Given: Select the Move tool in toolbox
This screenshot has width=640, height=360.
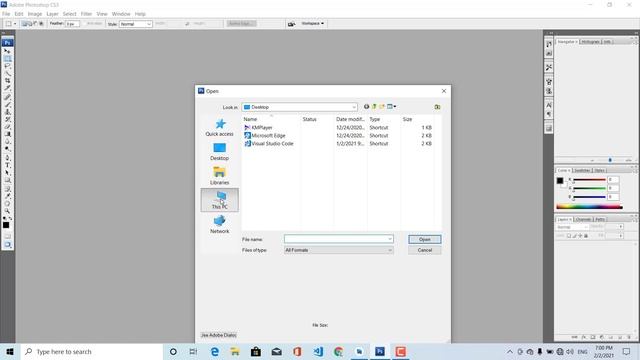Looking at the screenshot, I should [7, 51].
